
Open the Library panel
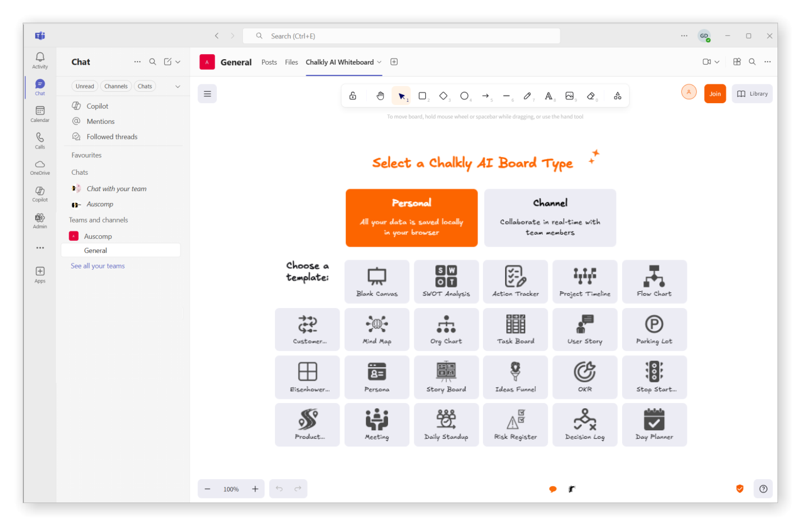click(752, 94)
